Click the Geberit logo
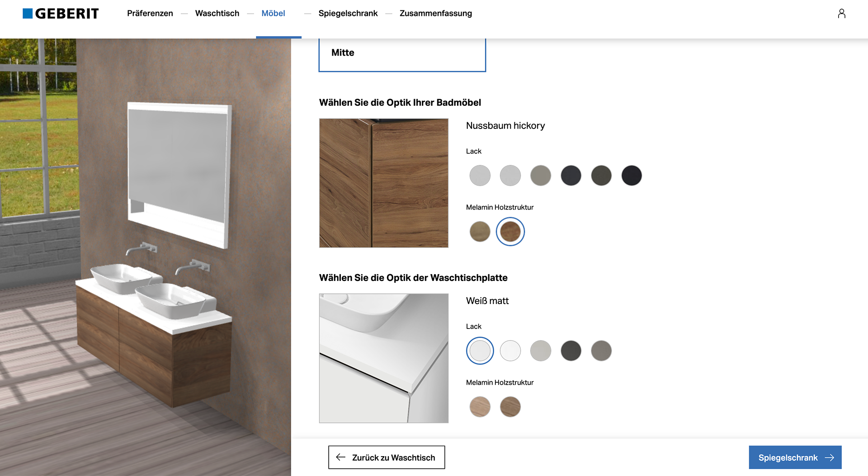Viewport: 868px width, 476px height. (x=61, y=14)
